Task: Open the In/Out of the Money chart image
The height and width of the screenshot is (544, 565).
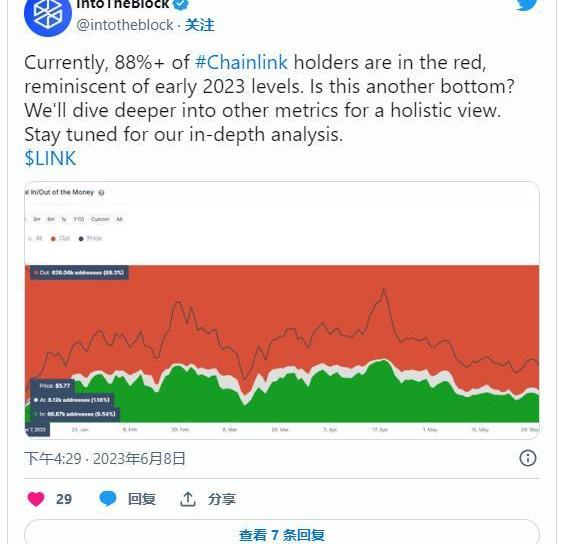Action: pos(282,310)
